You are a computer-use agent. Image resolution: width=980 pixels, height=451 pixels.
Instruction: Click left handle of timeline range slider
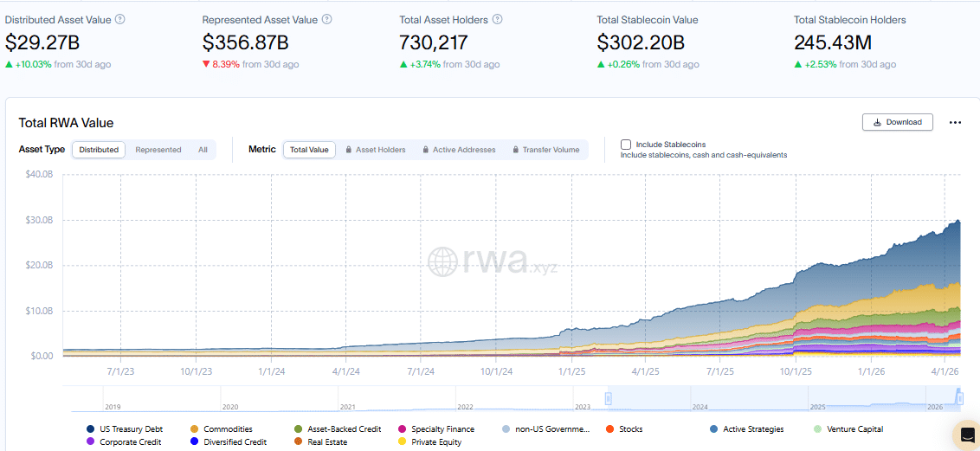(x=608, y=398)
